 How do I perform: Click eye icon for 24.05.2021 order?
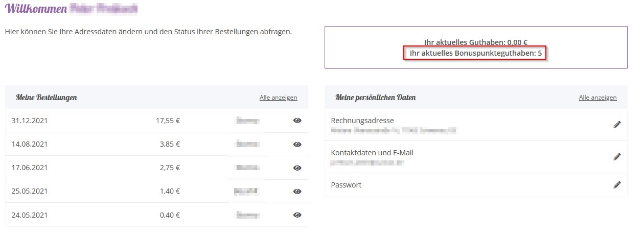pos(297,215)
